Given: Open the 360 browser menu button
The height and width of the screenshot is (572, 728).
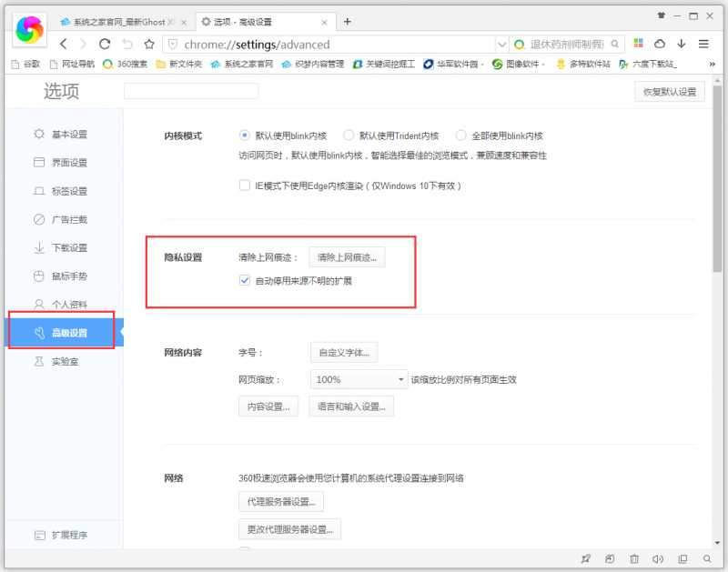Looking at the screenshot, I should pos(703,44).
